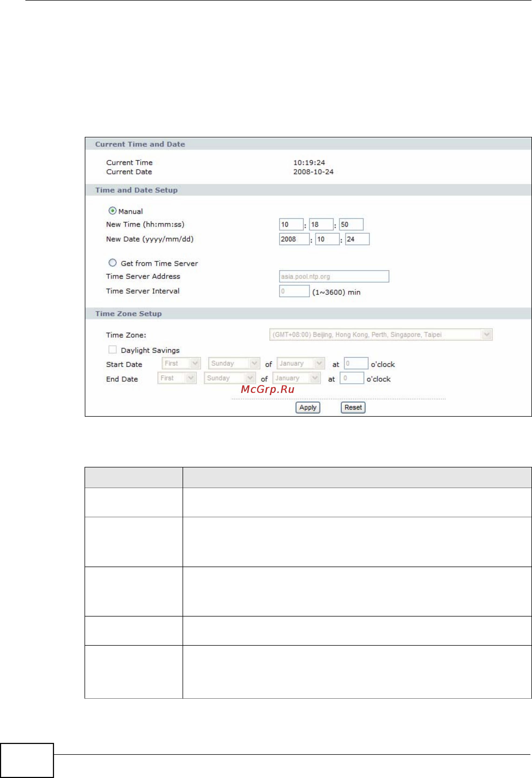Click the New Date day field
This screenshot has width=532, height=778.
(357, 239)
